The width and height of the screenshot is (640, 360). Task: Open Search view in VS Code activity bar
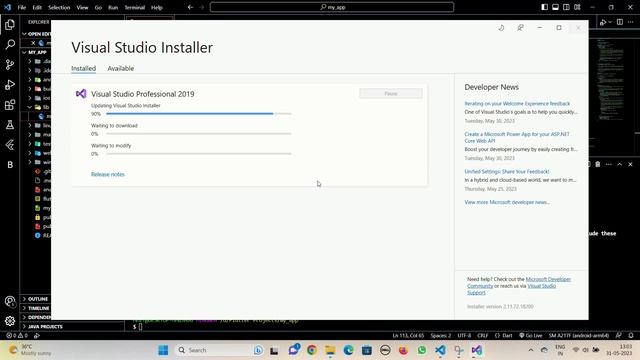click(10, 44)
